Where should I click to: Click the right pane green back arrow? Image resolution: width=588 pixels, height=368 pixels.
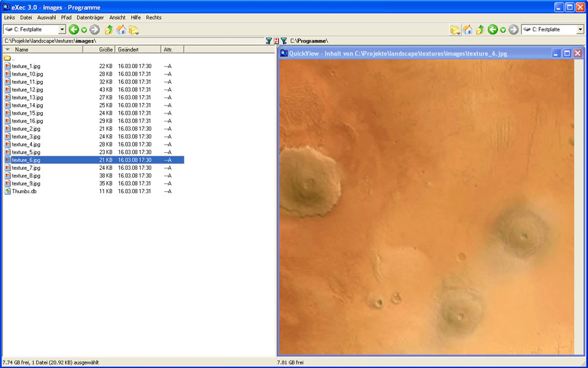pos(492,29)
